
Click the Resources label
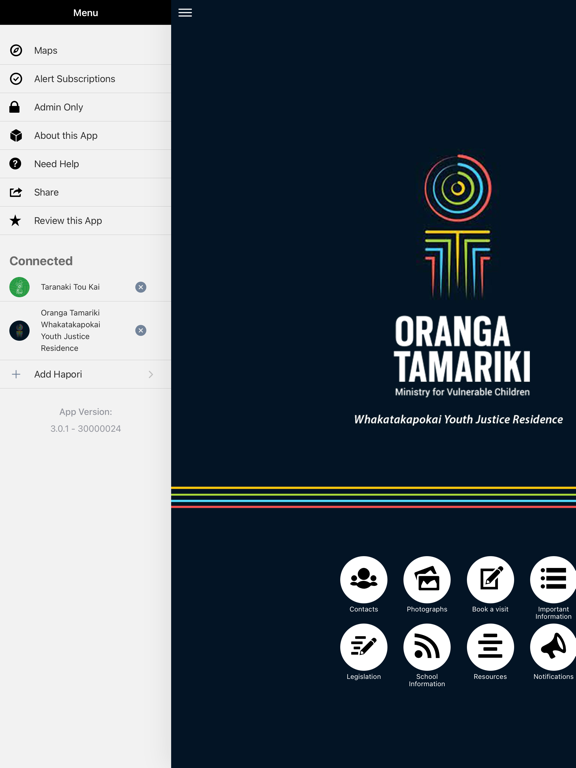[x=490, y=676]
